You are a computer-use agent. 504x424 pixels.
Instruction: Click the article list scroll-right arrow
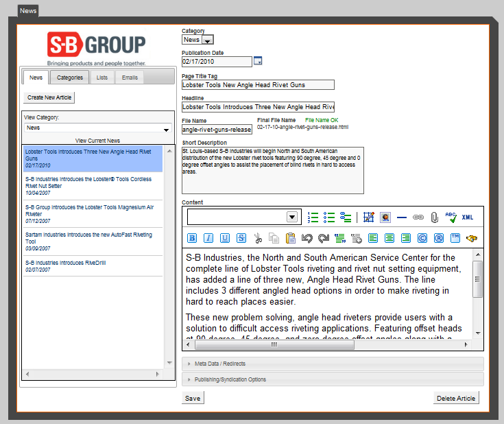coord(158,374)
